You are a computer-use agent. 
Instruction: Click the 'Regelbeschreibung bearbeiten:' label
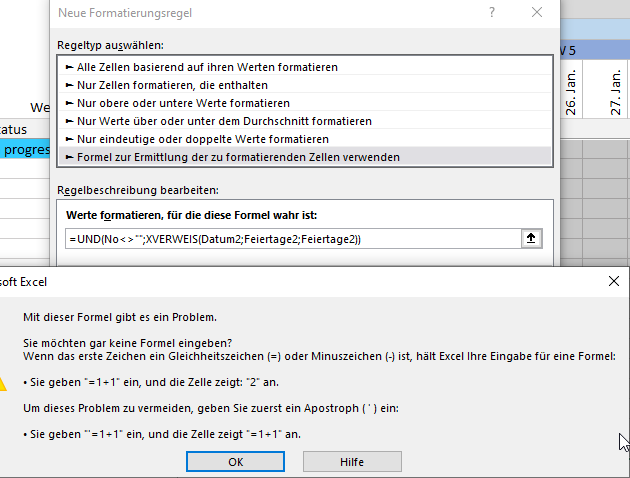(x=138, y=190)
